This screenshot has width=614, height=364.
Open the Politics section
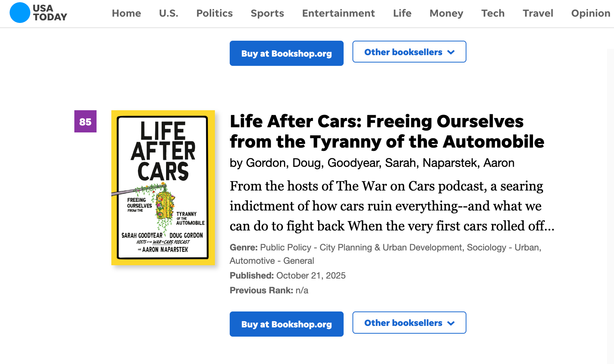[x=215, y=13]
